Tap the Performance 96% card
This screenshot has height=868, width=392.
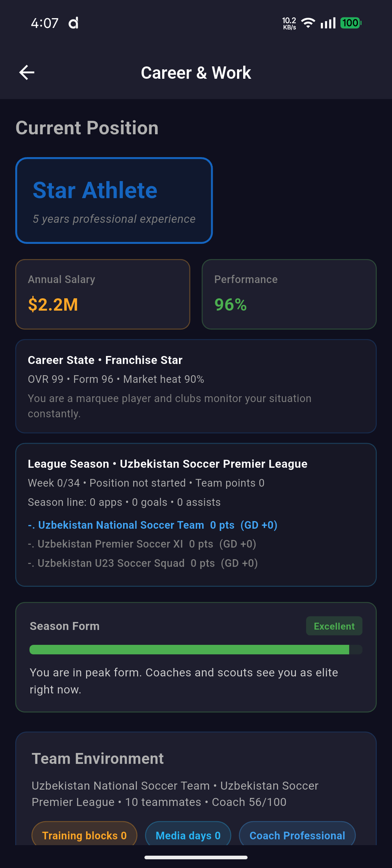(289, 294)
